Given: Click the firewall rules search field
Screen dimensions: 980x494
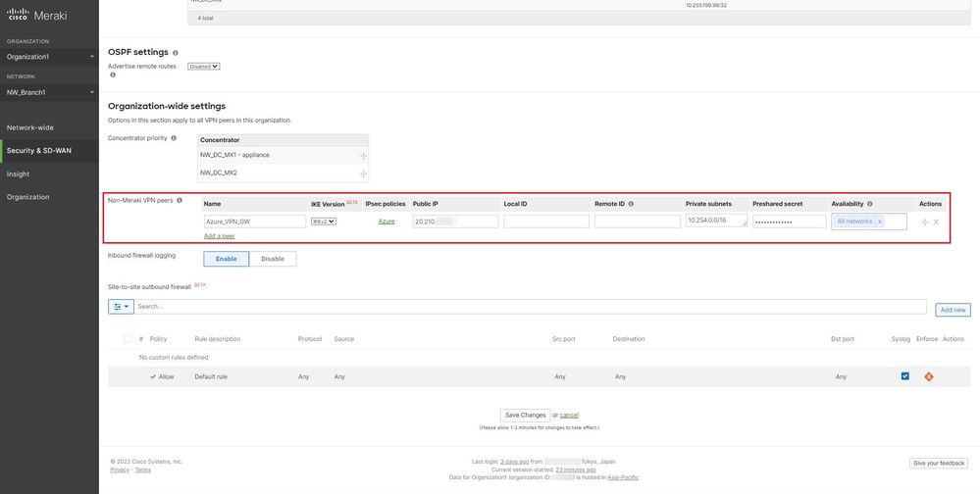Looking at the screenshot, I should click(530, 307).
